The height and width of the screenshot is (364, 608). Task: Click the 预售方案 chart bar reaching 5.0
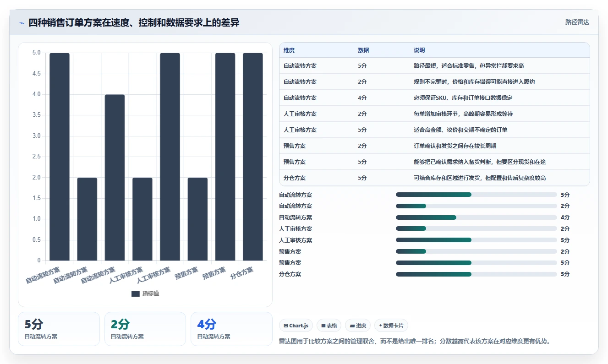point(225,157)
